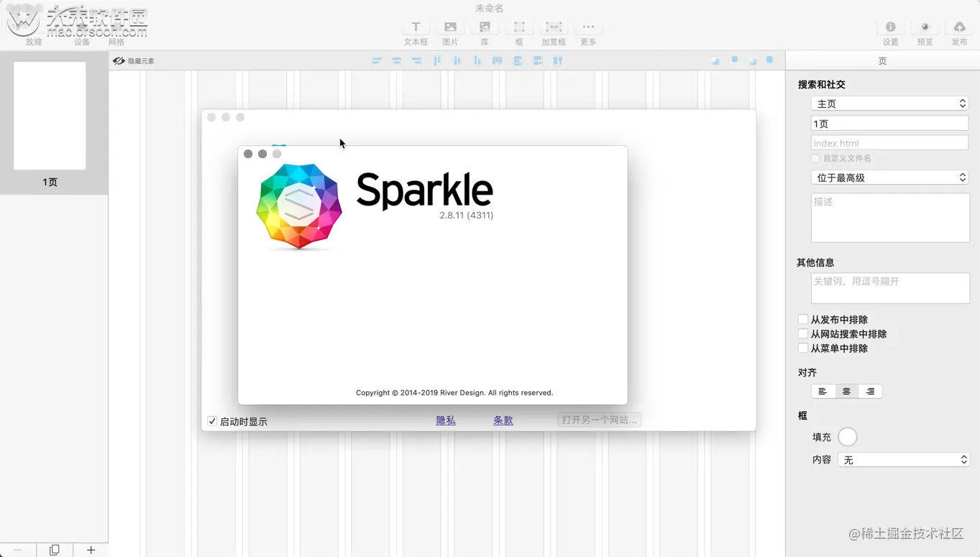The width and height of the screenshot is (980, 557).
Task: Click the 描述 description text area
Action: pos(890,218)
